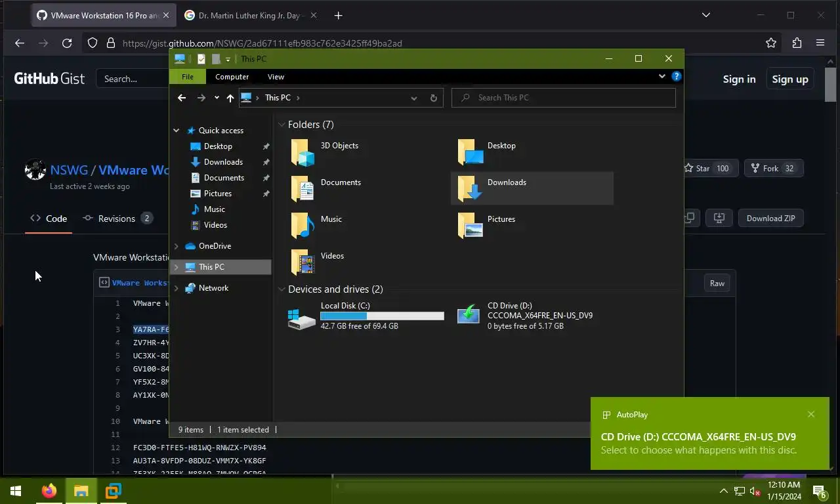Customize Quick Access Toolbar dropdown
The width and height of the screenshot is (840, 504).
(x=228, y=59)
